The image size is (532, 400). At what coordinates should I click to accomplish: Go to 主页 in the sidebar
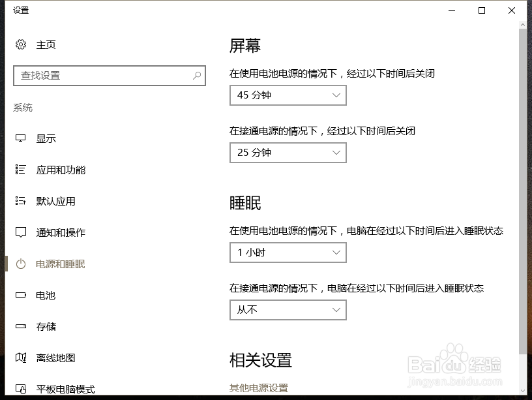[x=46, y=45]
